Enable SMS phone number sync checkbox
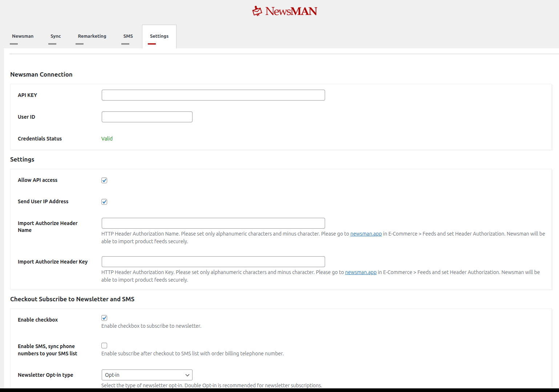Viewport: 559px width, 392px height. click(104, 346)
